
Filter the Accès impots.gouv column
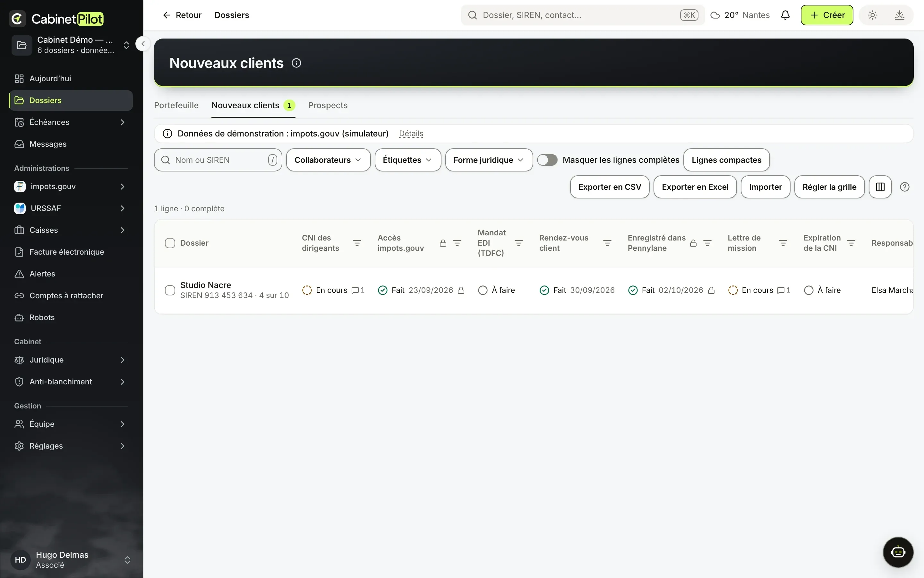click(457, 243)
